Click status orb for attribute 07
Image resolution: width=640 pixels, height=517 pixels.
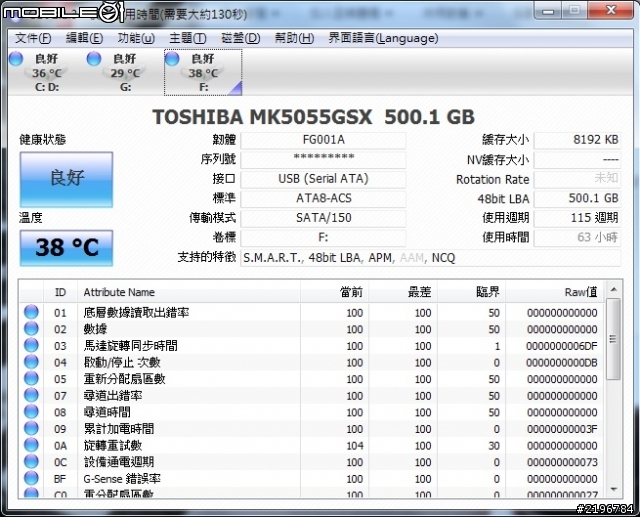pyautogui.click(x=31, y=395)
